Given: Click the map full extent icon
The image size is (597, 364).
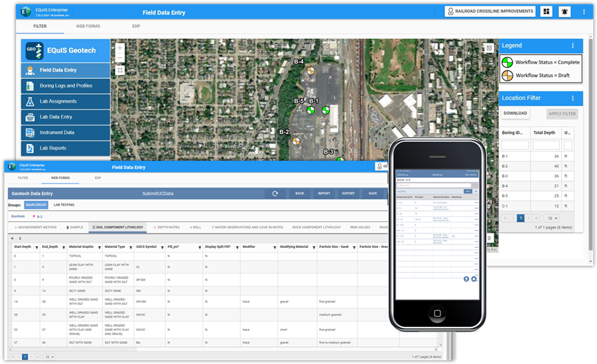Looking at the screenshot, I should 120,70.
